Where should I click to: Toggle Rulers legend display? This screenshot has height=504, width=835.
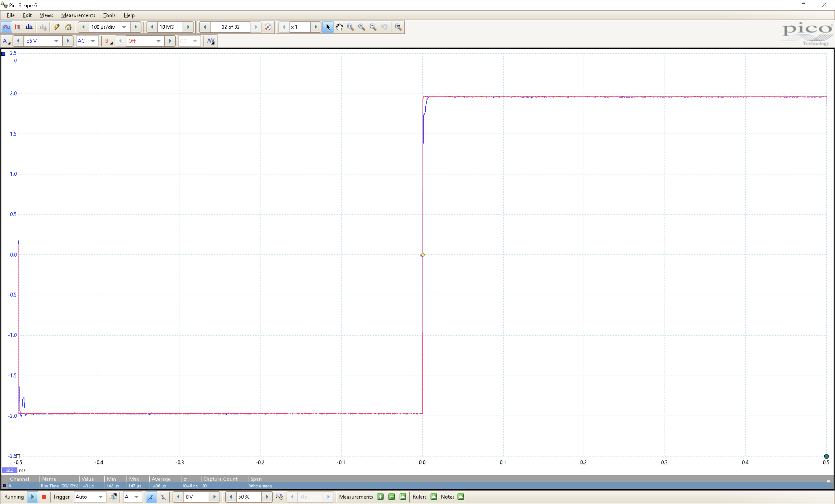pyautogui.click(x=434, y=497)
